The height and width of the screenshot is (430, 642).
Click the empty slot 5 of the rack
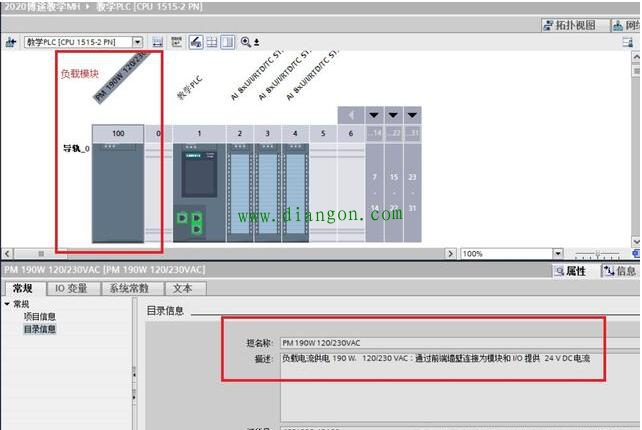tap(323, 192)
